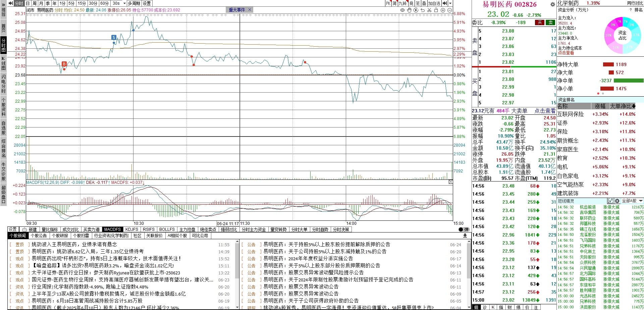Close the 重大事件 tag with X
Viewport: 644px width, 310px height.
pos(250,10)
